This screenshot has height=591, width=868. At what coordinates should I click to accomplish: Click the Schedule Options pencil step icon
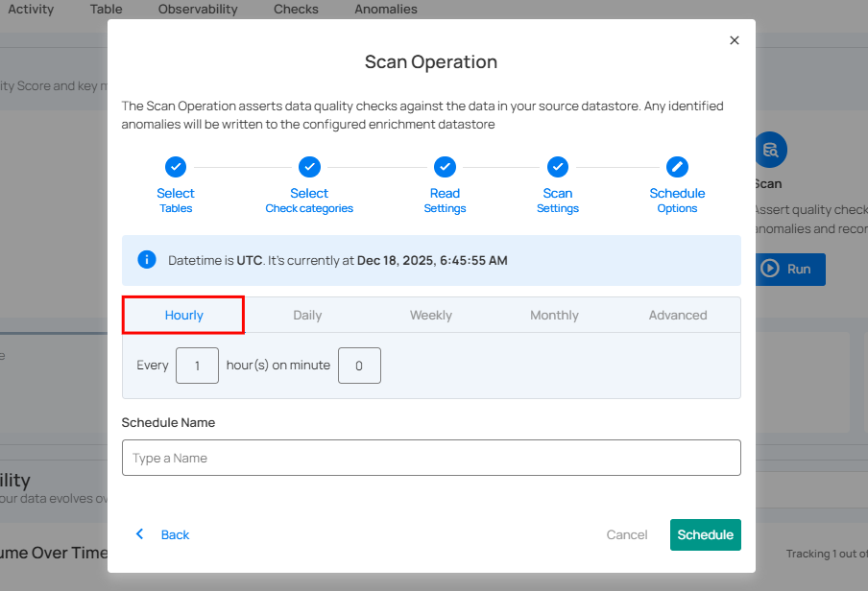click(677, 167)
